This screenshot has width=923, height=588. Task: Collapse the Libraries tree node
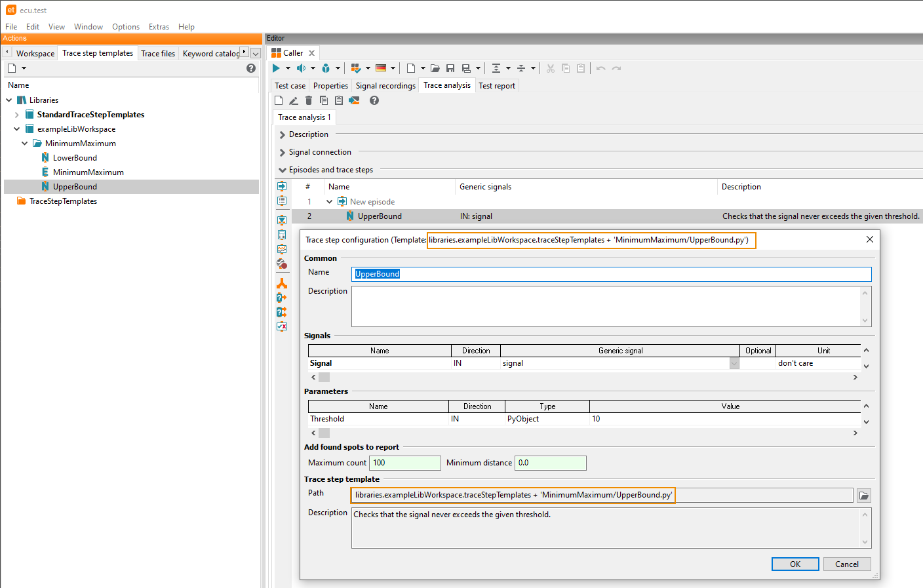point(9,100)
